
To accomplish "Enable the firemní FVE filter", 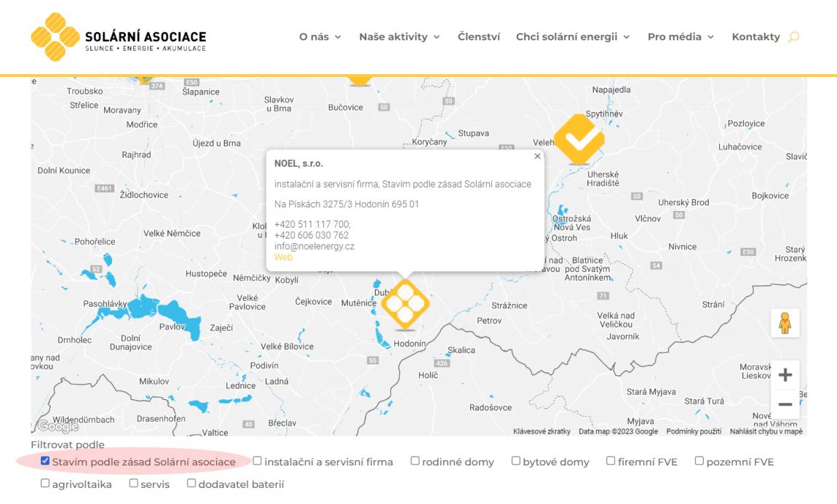I will point(611,461).
